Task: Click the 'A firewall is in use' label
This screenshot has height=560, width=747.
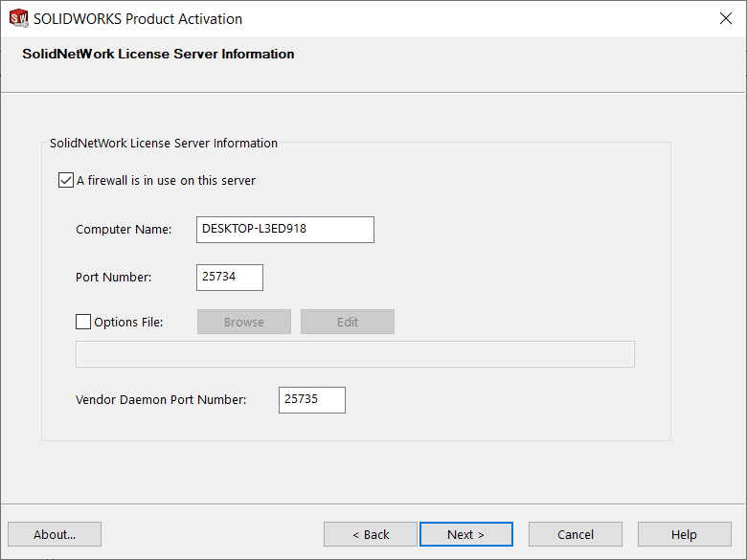Action: (166, 180)
